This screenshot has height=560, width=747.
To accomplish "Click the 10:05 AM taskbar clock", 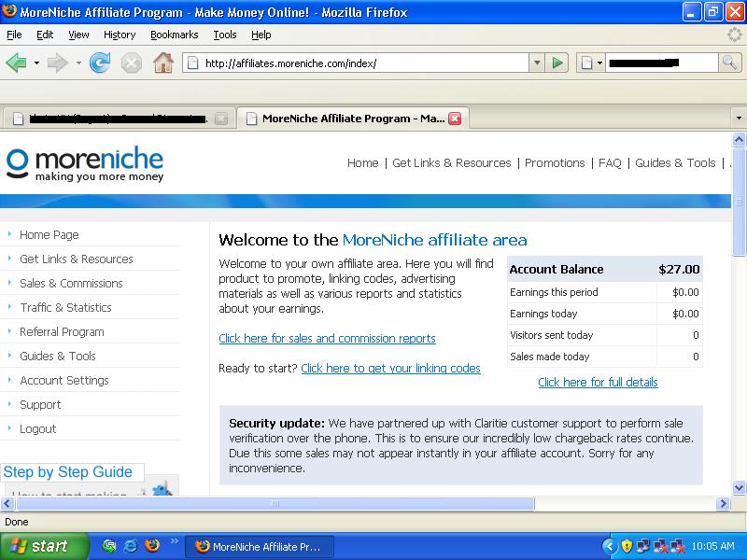I will pyautogui.click(x=712, y=546).
